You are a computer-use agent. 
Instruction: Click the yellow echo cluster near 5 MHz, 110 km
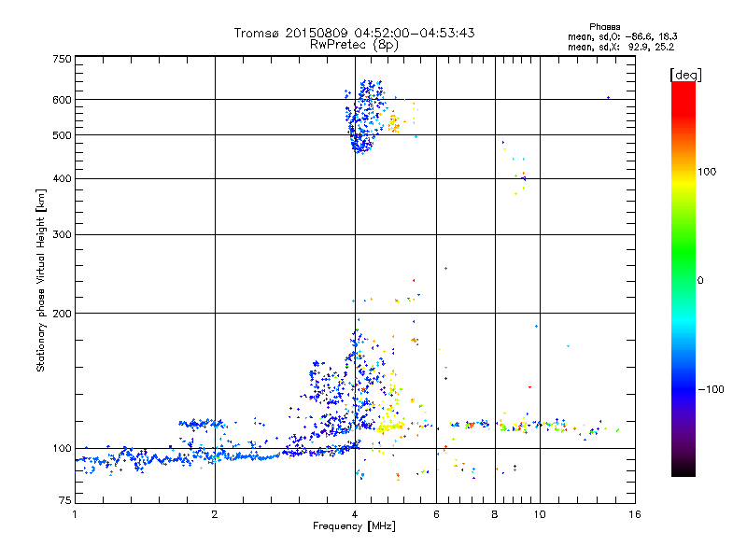click(x=389, y=421)
